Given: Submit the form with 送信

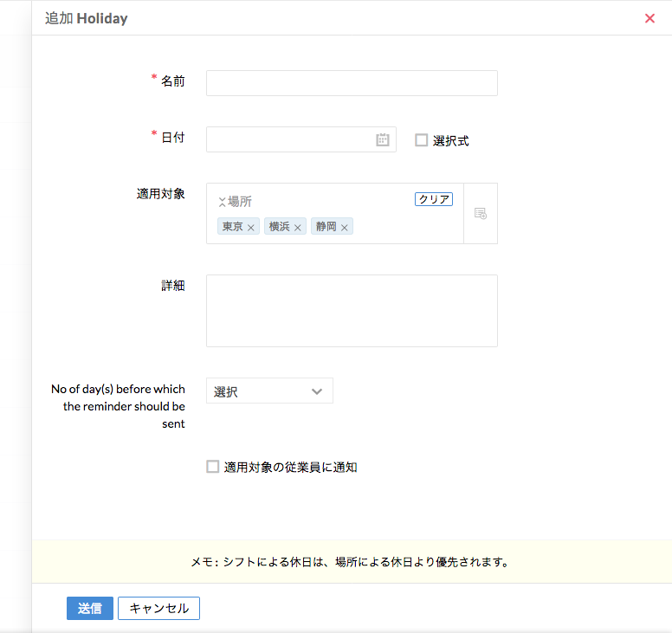Looking at the screenshot, I should point(90,608).
